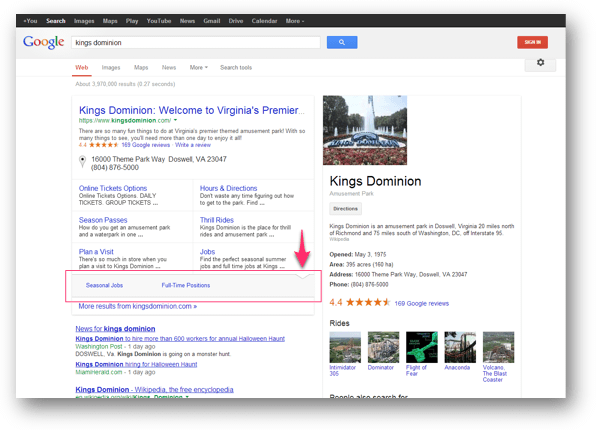The image size is (596, 430).
Task: Open Kings Dominion hiring for Halloween Haunt story
Action: point(136,364)
